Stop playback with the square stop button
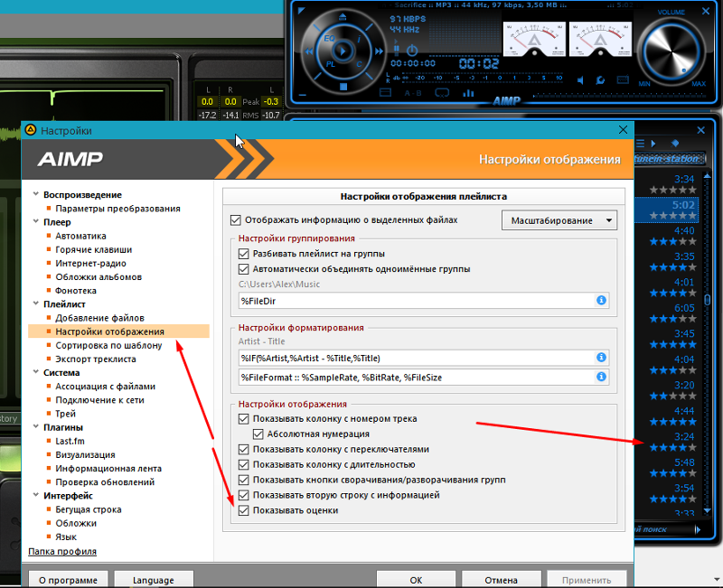This screenshot has height=588, width=723. coord(343,87)
